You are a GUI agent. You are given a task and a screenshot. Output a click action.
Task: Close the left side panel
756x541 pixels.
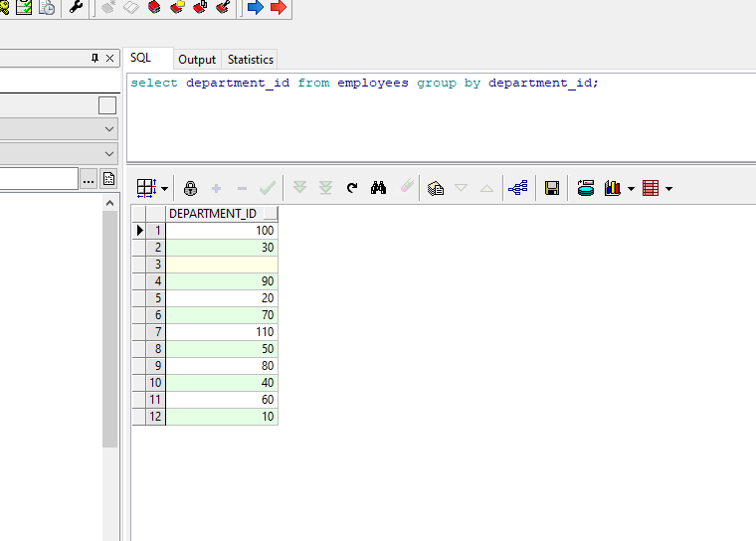pos(110,59)
